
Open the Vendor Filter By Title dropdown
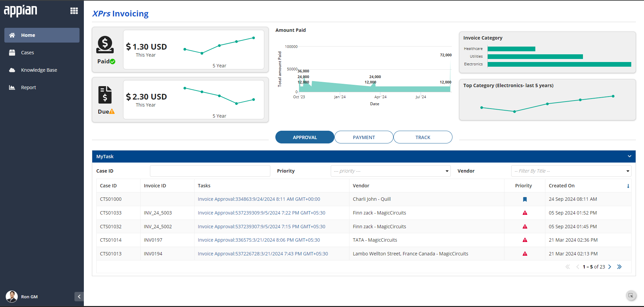point(571,171)
